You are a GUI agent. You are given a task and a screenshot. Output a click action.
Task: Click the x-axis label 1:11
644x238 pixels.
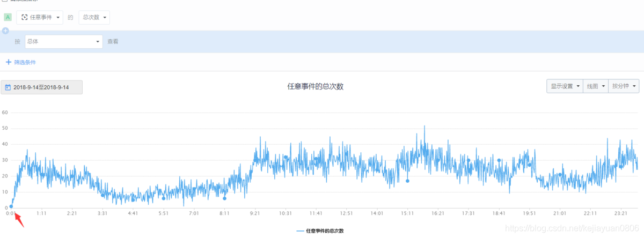pos(41,213)
